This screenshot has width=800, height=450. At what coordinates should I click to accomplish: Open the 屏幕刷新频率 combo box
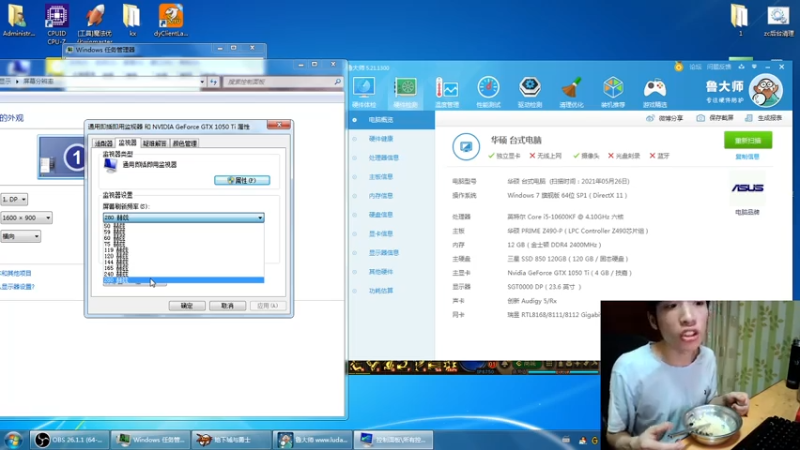(x=183, y=217)
